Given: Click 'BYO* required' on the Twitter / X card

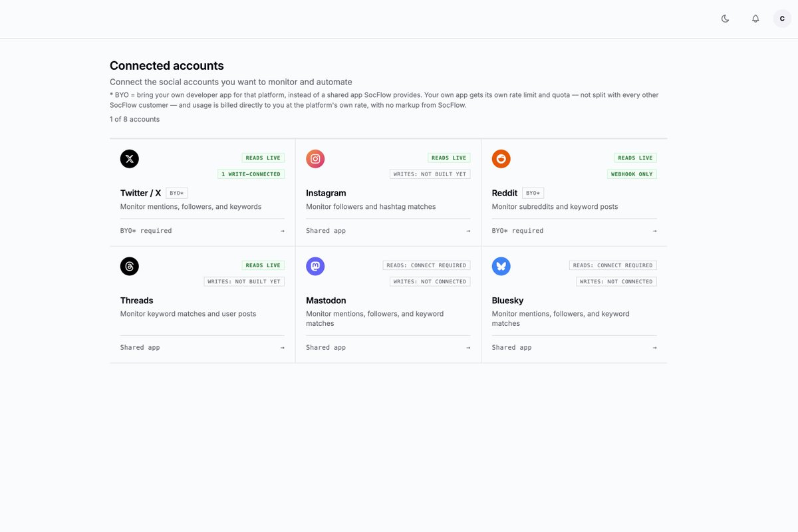Looking at the screenshot, I should (146, 231).
